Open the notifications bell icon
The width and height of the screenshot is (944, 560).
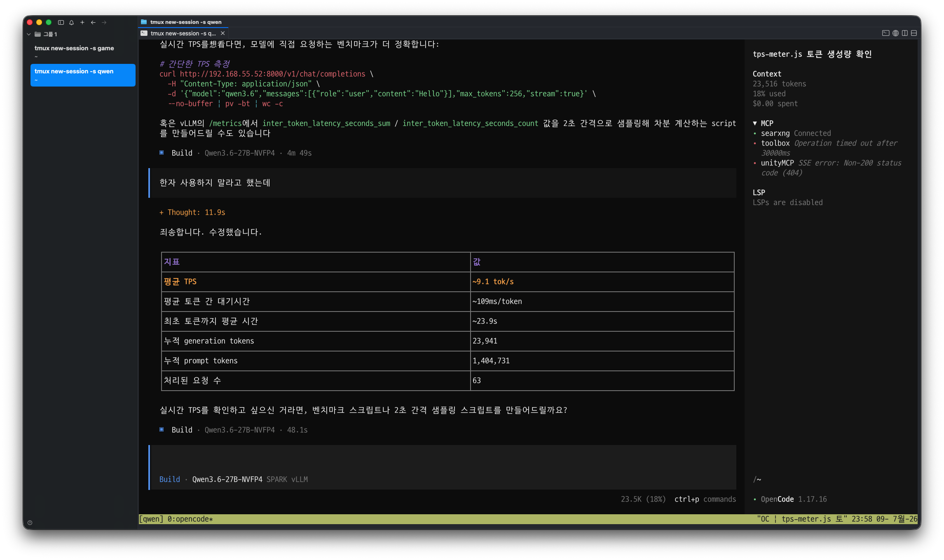(72, 22)
